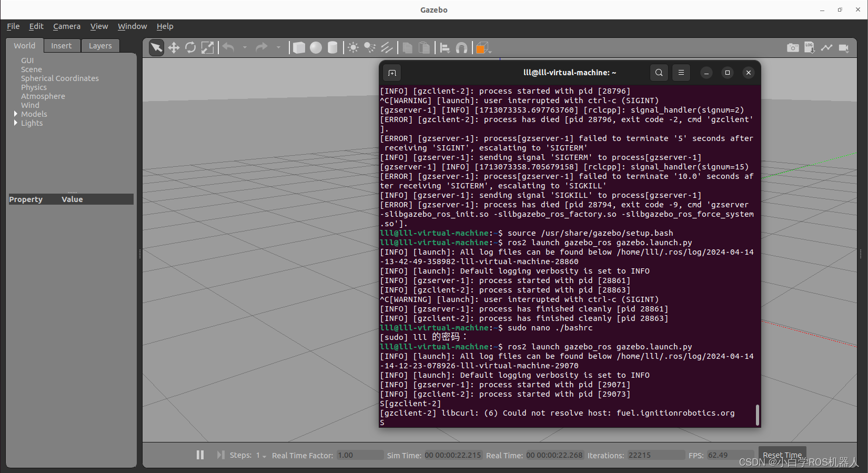Open the View menu
This screenshot has height=473, width=868.
[x=99, y=26]
